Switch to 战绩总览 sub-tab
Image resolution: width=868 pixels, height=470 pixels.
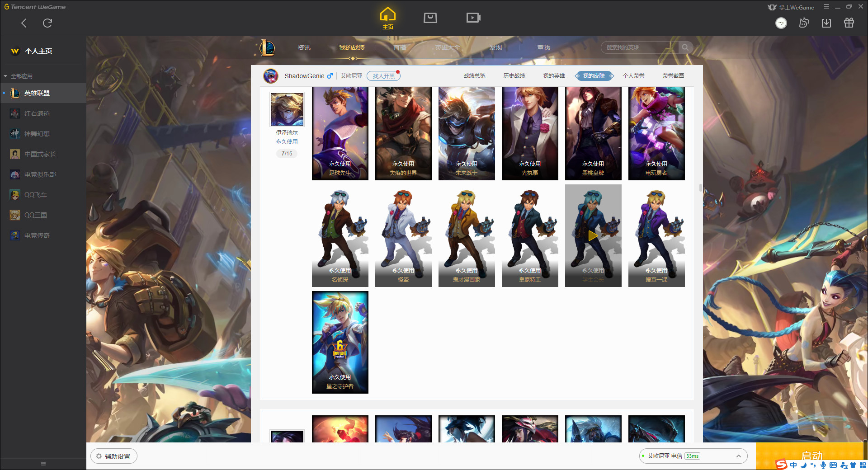click(474, 76)
